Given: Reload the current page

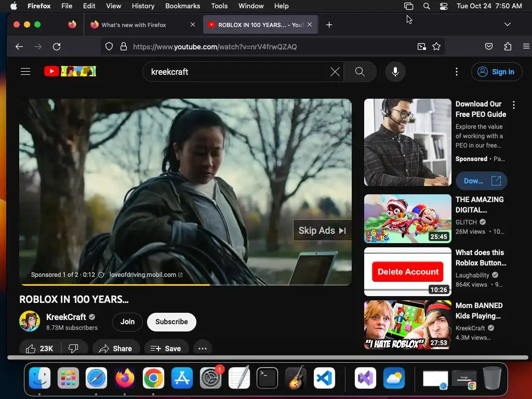Looking at the screenshot, I should tap(57, 46).
